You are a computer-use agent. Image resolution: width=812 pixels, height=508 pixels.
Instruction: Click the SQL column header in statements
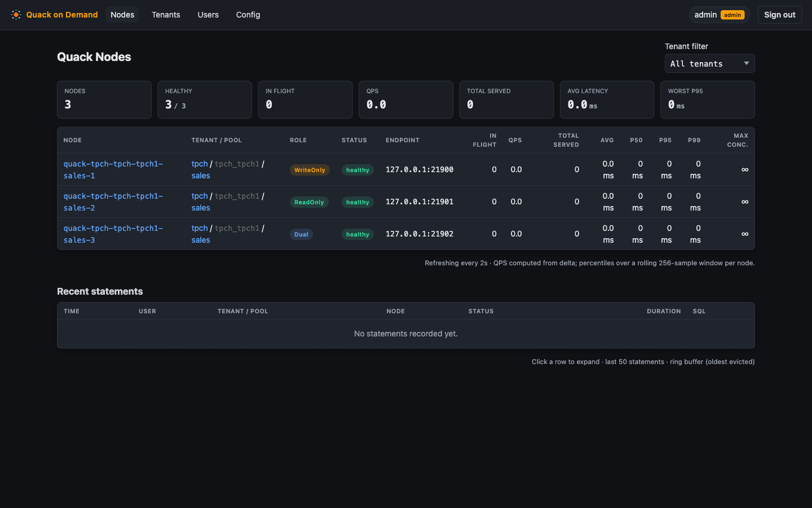coord(699,311)
